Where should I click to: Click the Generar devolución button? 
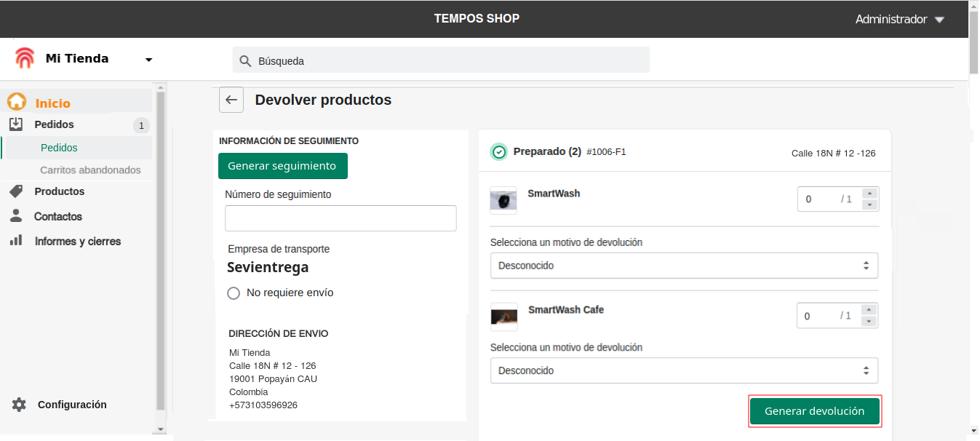(x=815, y=411)
